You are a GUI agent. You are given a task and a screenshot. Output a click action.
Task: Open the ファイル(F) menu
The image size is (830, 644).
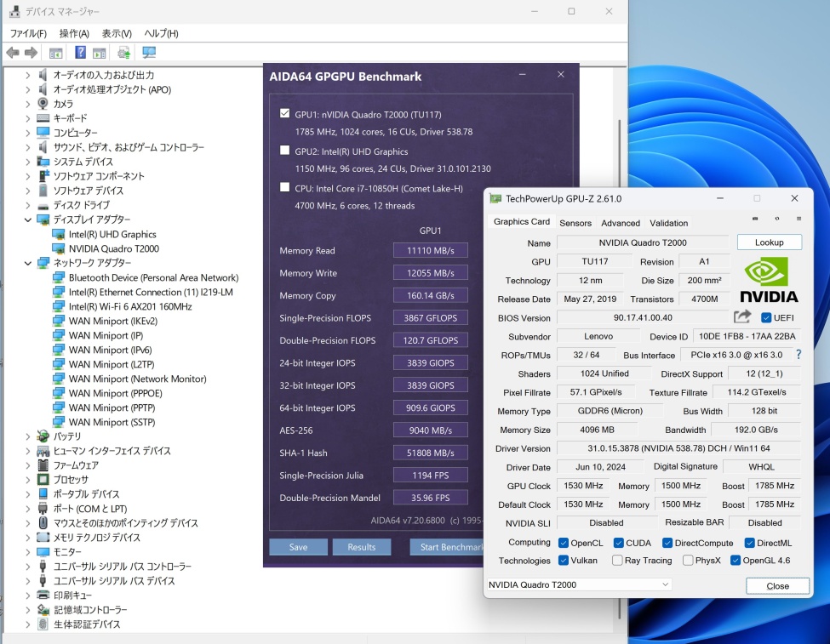[29, 33]
